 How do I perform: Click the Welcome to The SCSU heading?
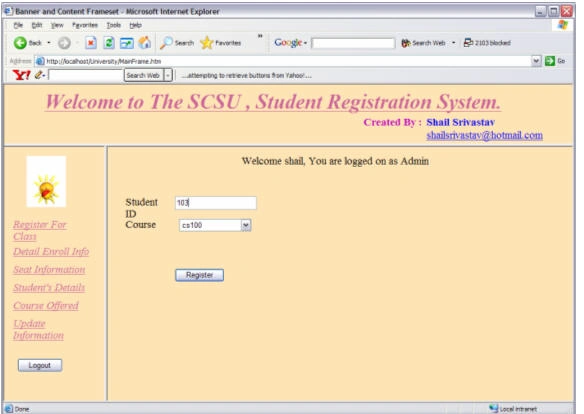[273, 102]
